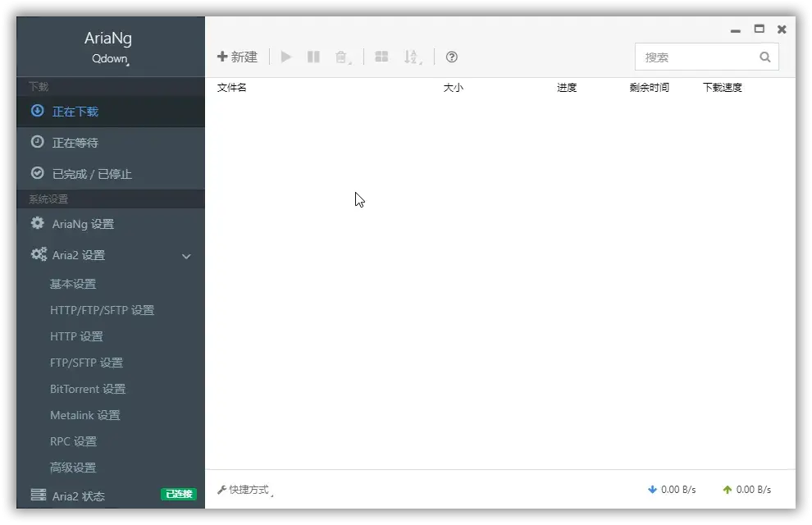Click the 已连接 connection status badge

pos(179,494)
